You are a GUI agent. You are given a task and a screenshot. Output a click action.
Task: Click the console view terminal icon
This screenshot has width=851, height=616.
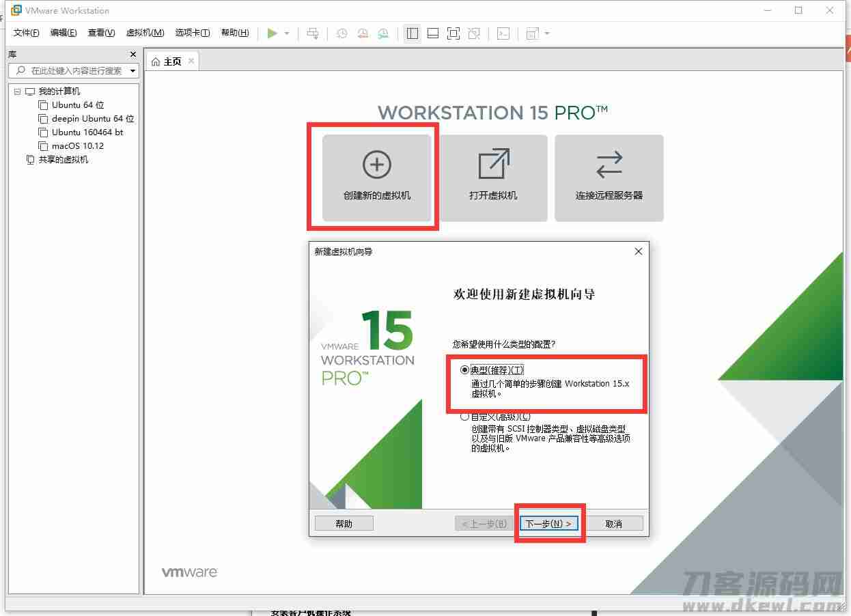pyautogui.click(x=503, y=33)
